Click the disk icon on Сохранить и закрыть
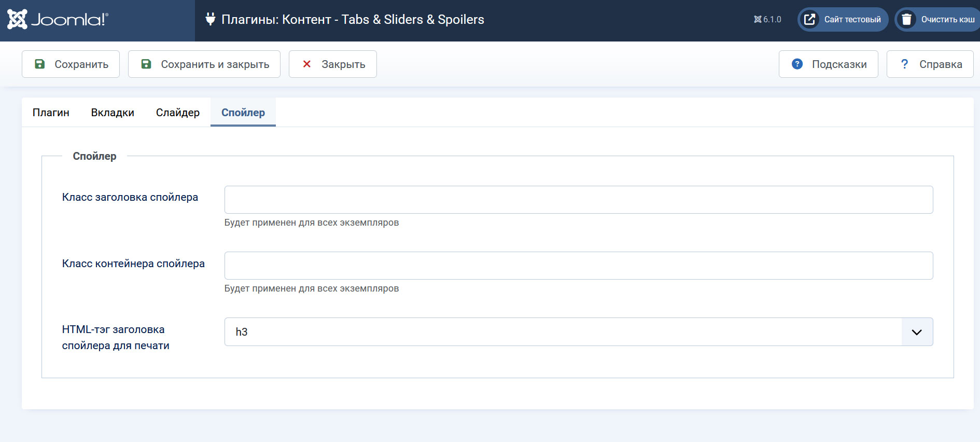980x442 pixels. point(146,64)
